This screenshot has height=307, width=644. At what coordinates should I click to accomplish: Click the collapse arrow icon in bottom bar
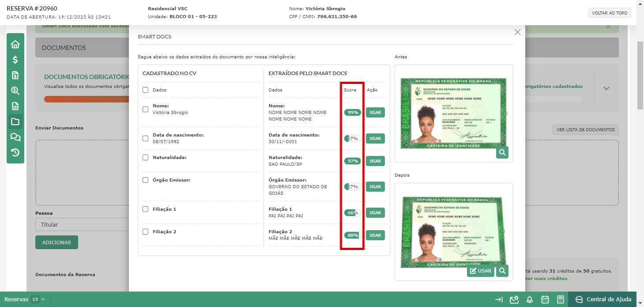point(499,299)
